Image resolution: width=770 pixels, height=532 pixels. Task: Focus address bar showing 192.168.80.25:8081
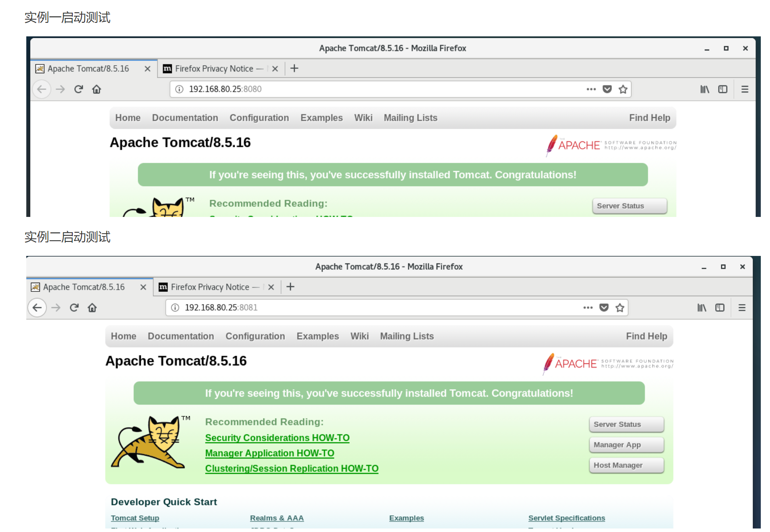397,308
